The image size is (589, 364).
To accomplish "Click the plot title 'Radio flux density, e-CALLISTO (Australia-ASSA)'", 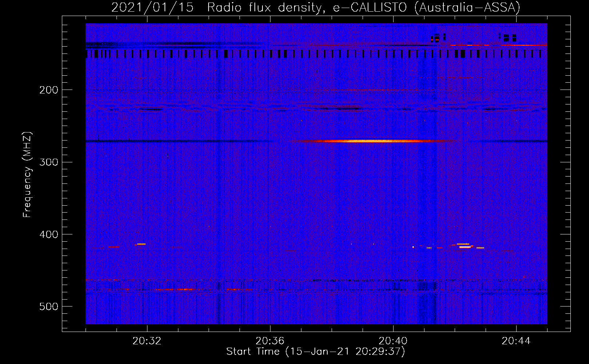I will pyautogui.click(x=364, y=7).
